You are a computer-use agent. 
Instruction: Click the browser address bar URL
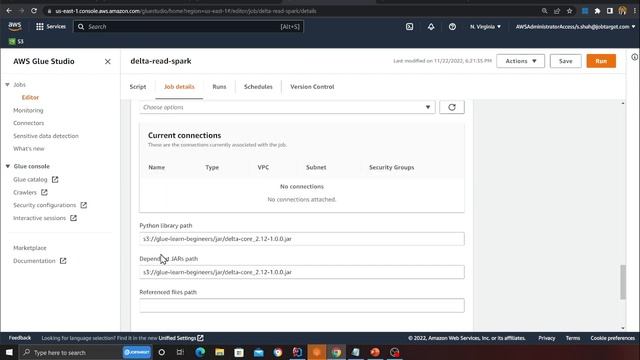point(186,11)
